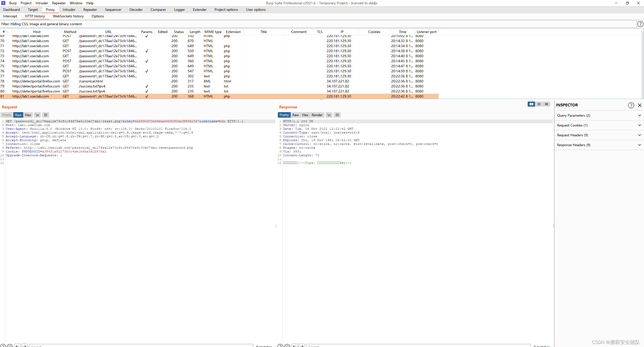Close the Inspector panel

(x=640, y=105)
